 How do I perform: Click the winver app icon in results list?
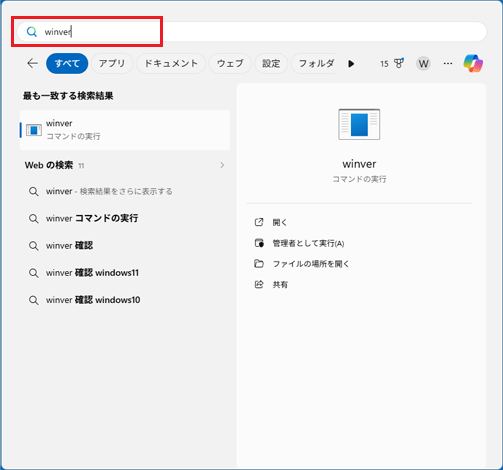point(34,130)
